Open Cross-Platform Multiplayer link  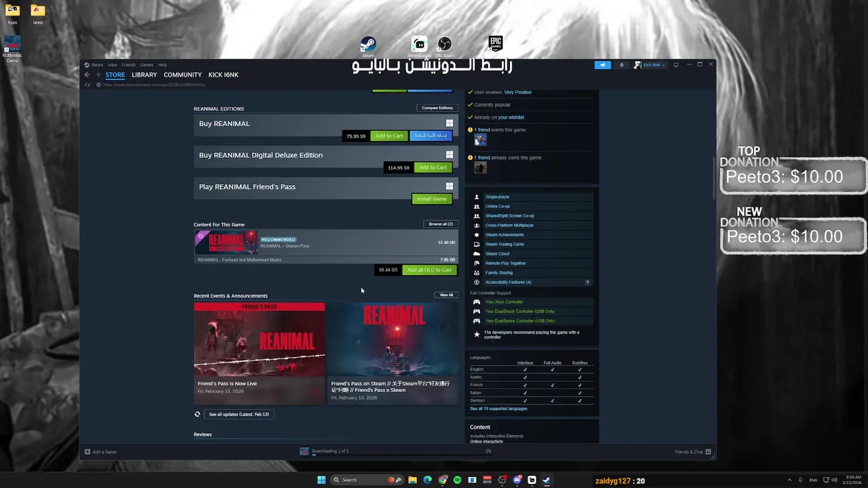[x=509, y=225]
